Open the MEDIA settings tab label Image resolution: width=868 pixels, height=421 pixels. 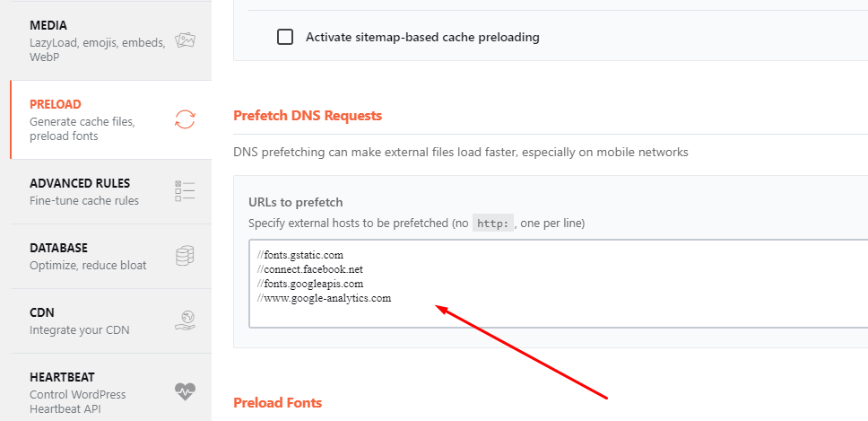click(x=48, y=25)
